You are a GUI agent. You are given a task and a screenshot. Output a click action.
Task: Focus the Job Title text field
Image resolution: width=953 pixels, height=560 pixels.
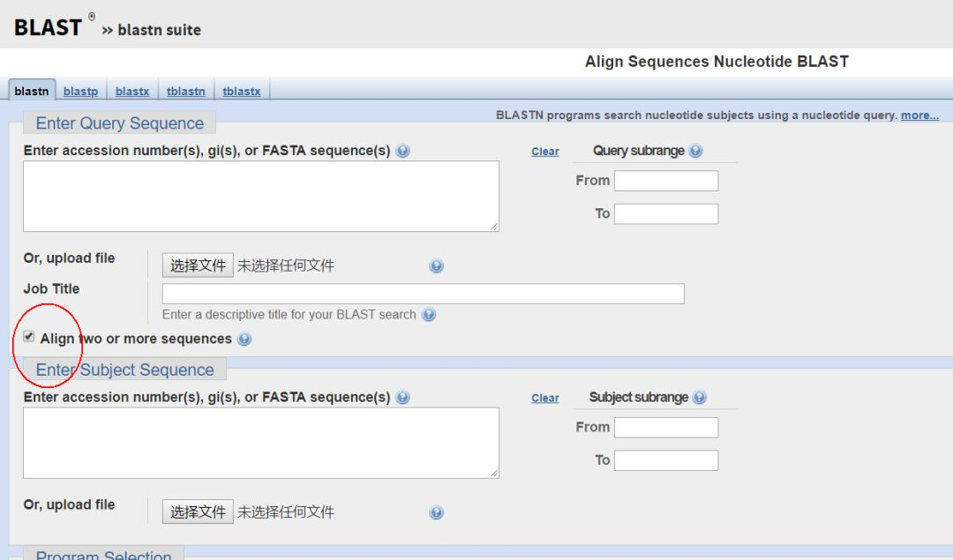[423, 294]
